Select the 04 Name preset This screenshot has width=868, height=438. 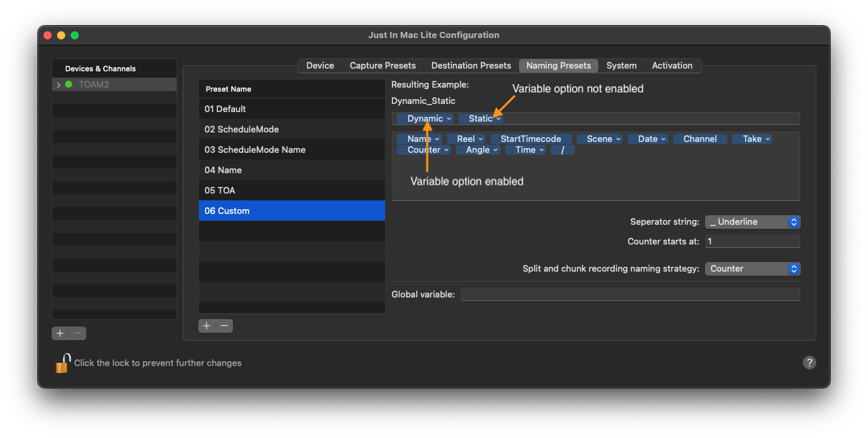tap(292, 170)
